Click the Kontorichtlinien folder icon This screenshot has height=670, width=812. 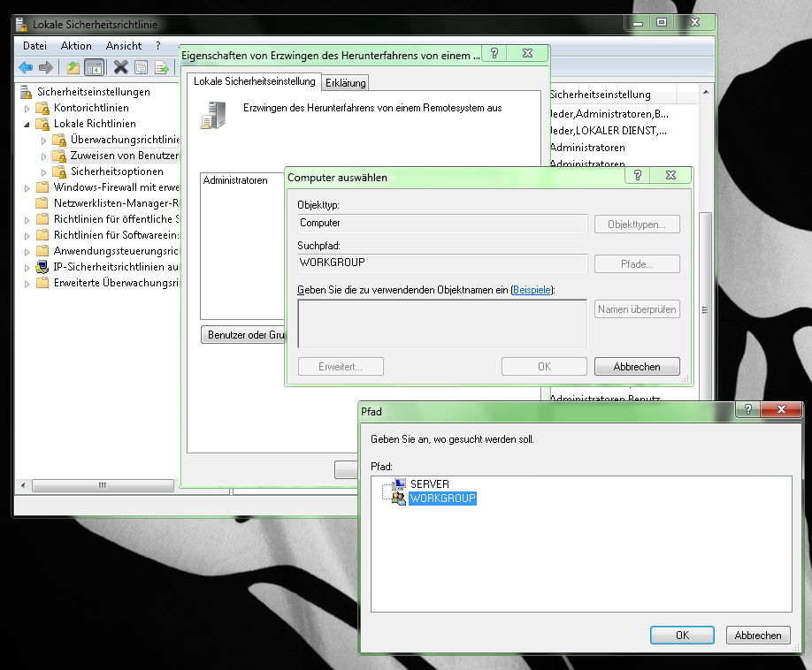[42, 108]
